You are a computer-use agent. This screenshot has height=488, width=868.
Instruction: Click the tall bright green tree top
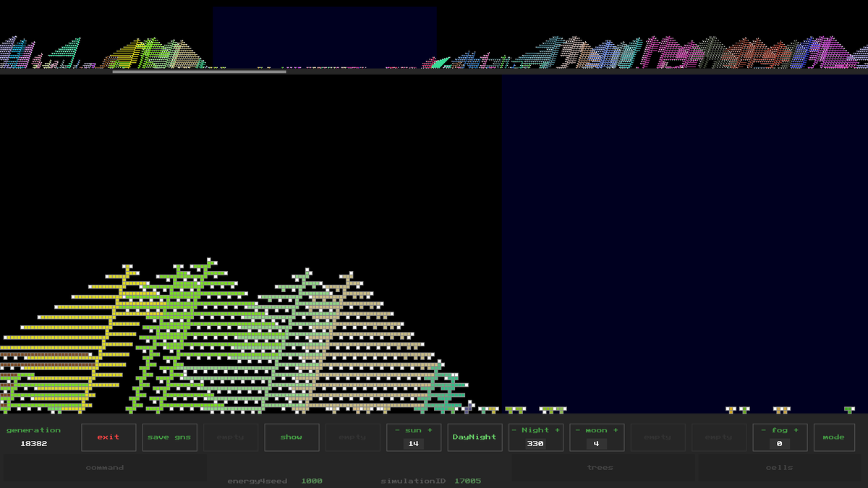(x=209, y=261)
